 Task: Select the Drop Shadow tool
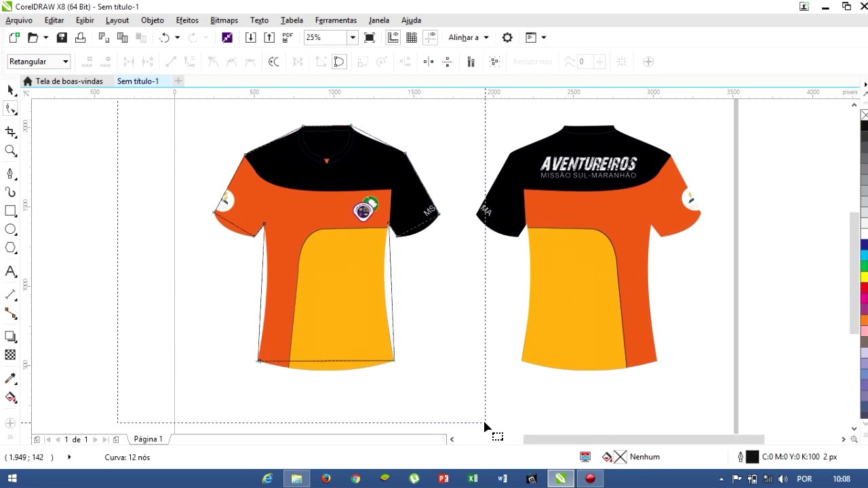click(x=10, y=336)
